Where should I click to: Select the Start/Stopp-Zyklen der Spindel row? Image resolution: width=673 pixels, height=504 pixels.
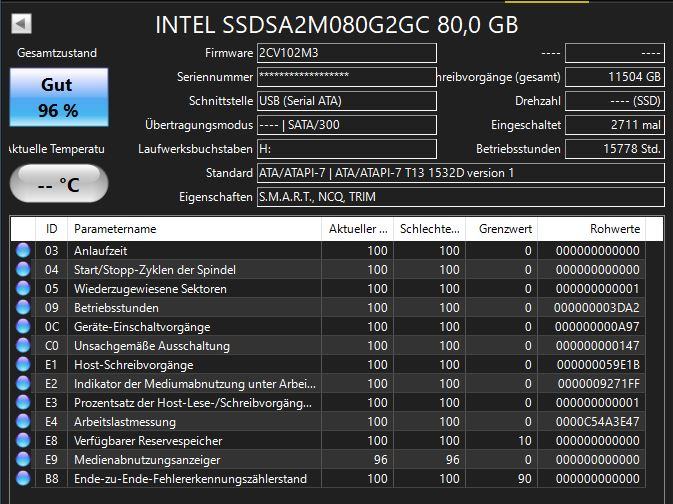point(328,269)
